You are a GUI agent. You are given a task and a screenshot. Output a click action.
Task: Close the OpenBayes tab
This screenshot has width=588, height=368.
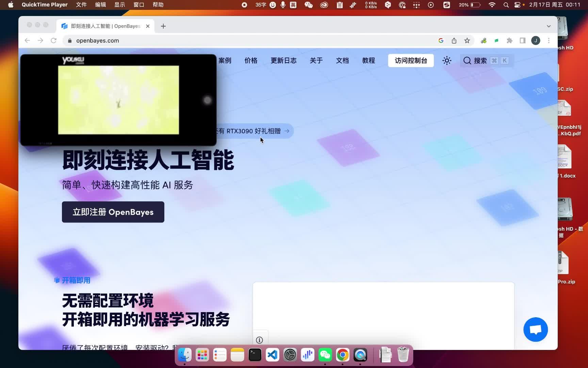pos(148,26)
